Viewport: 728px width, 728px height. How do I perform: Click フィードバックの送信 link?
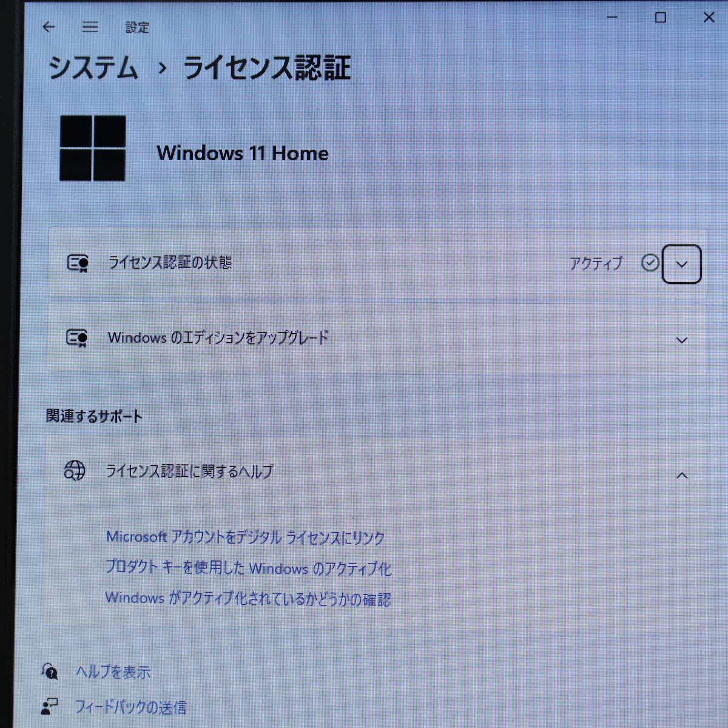pos(130,707)
